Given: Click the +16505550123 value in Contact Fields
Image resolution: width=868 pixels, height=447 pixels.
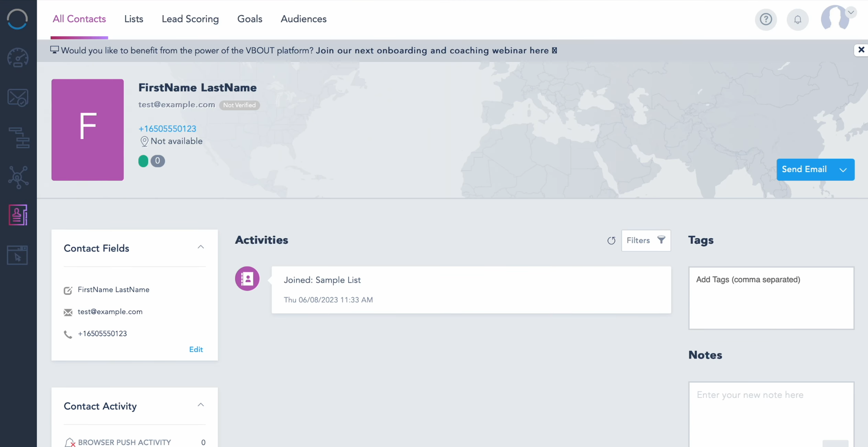Looking at the screenshot, I should click(102, 334).
